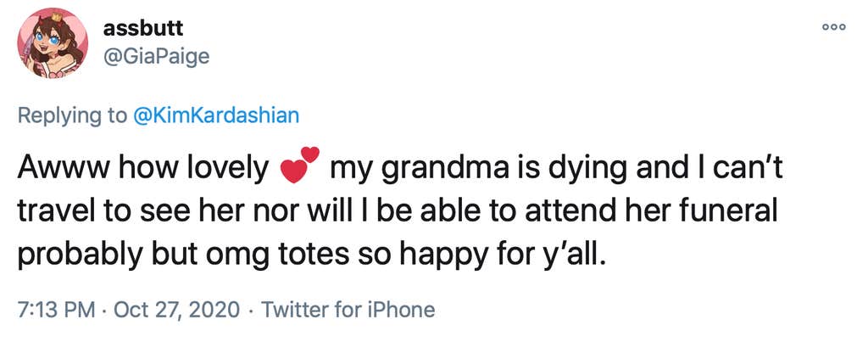This screenshot has width=868, height=342.
Task: Open the 'Twitter for iPhone' source link
Action: tap(348, 310)
